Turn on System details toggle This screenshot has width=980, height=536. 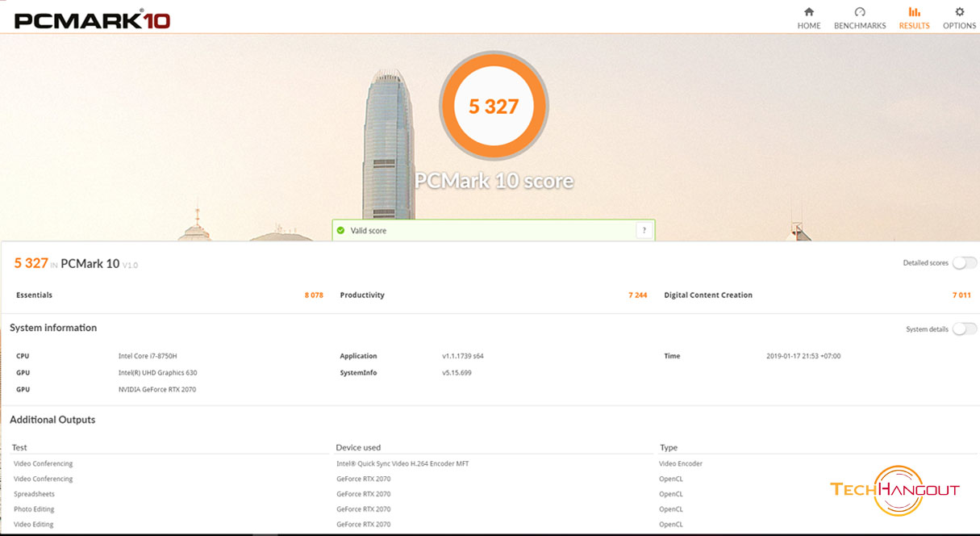pyautogui.click(x=965, y=329)
